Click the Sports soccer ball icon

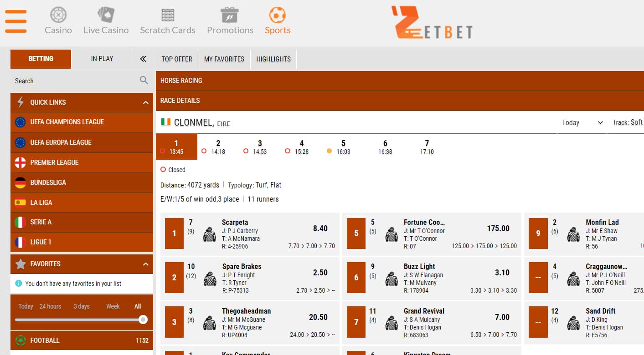pos(278,15)
